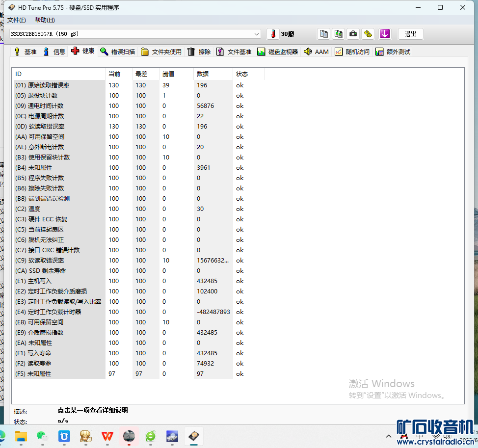The height and width of the screenshot is (448, 478).
Task: Switch to the 文件基准 tab
Action: coord(234,52)
